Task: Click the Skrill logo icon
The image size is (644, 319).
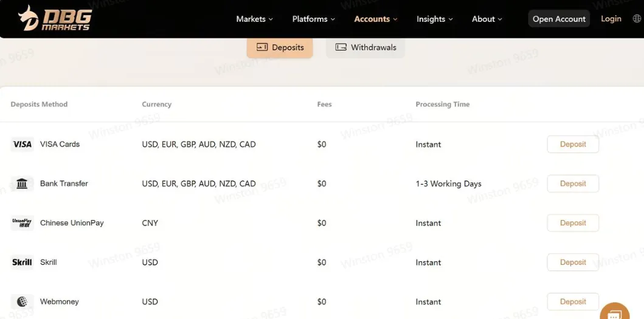Action: coord(22,262)
